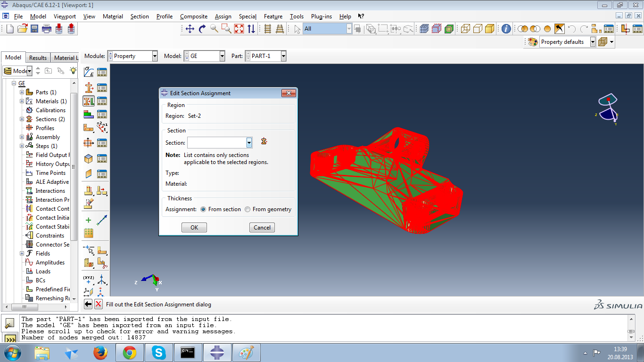Select the 'From geometry' thickness radio button

[x=248, y=209]
